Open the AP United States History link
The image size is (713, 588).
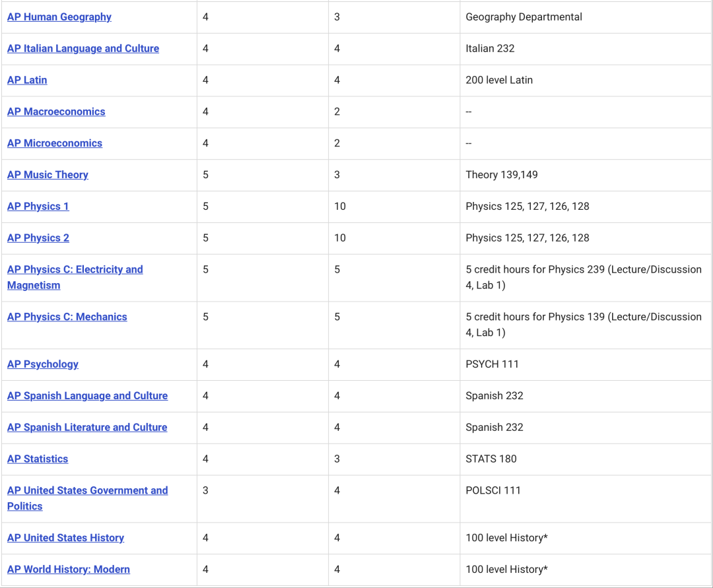click(65, 539)
